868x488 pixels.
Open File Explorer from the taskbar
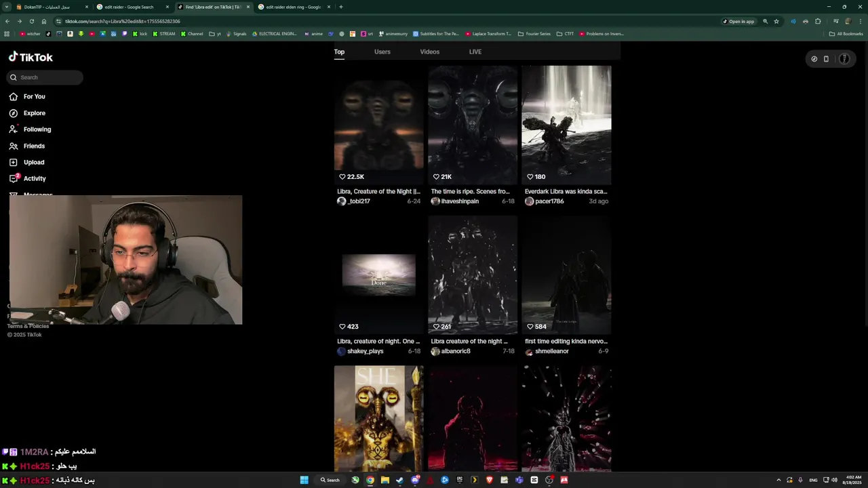click(384, 480)
